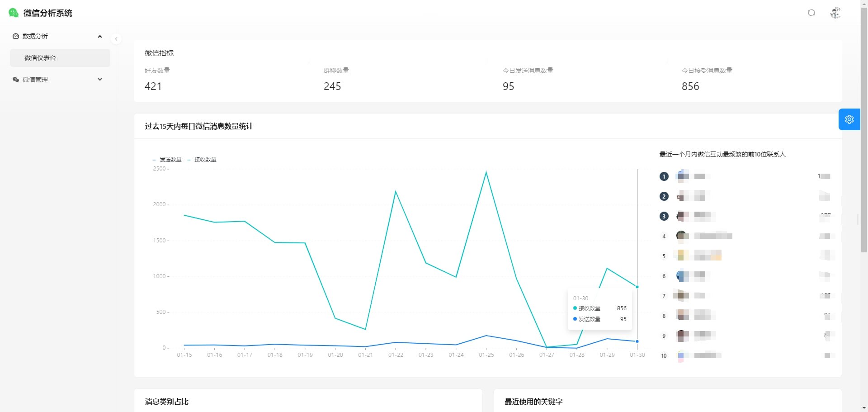Select 微信仪表台 menu item
The height and width of the screenshot is (412, 868).
pos(40,58)
